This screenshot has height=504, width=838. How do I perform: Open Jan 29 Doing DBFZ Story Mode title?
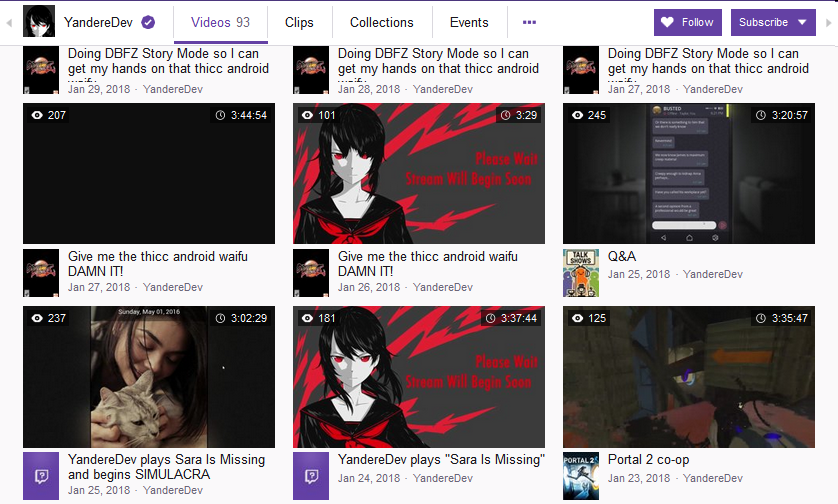(168, 61)
